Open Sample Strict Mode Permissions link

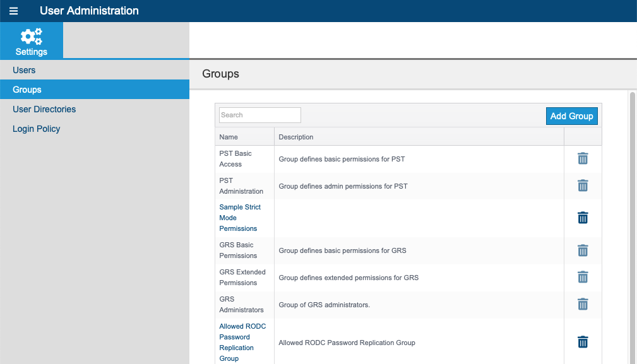pyautogui.click(x=240, y=218)
